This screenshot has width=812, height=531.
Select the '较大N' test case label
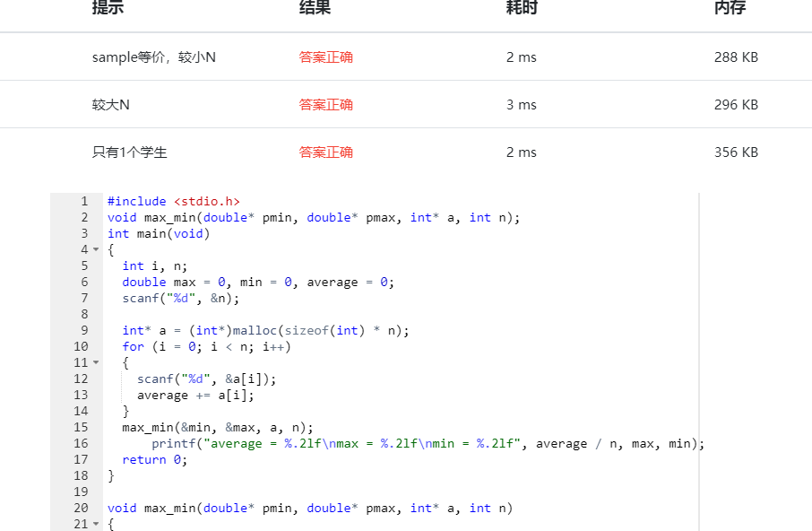pos(111,105)
